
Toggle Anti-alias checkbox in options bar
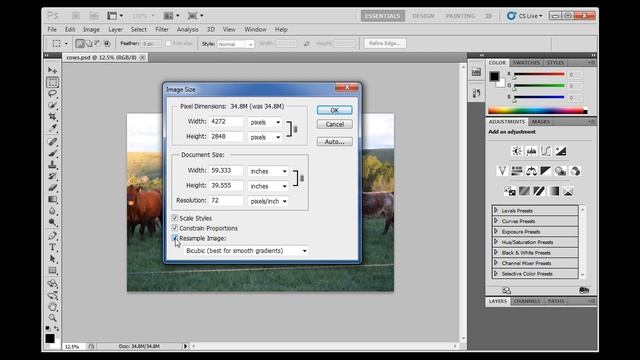(168, 43)
